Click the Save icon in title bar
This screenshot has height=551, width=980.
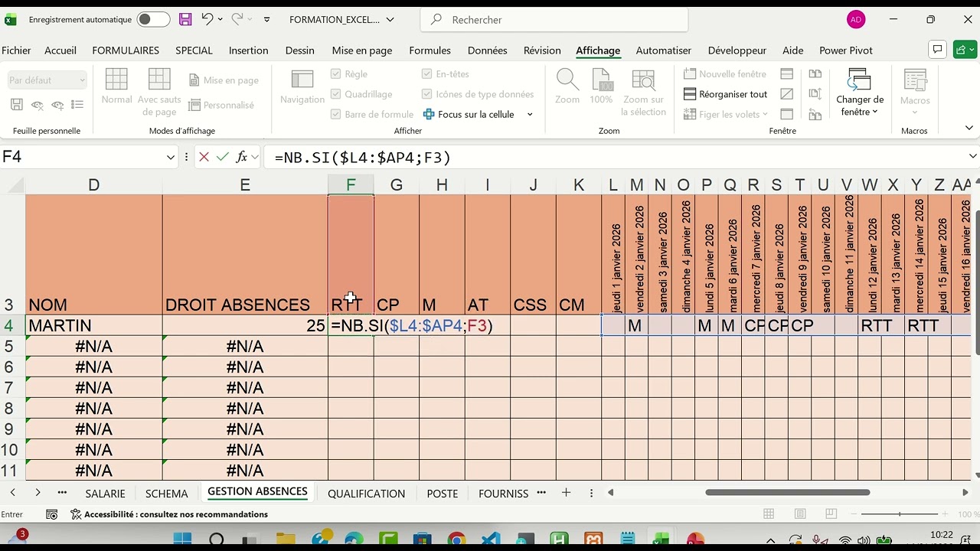185,19
